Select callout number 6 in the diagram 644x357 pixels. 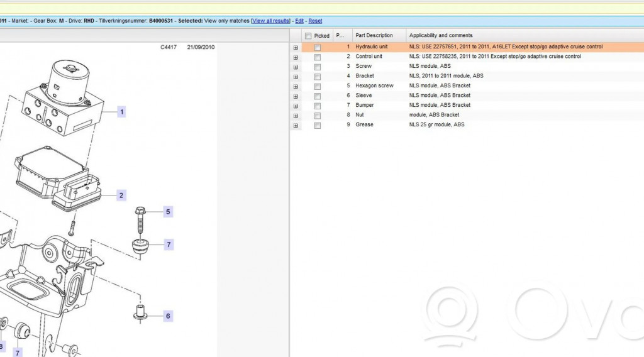click(x=168, y=316)
